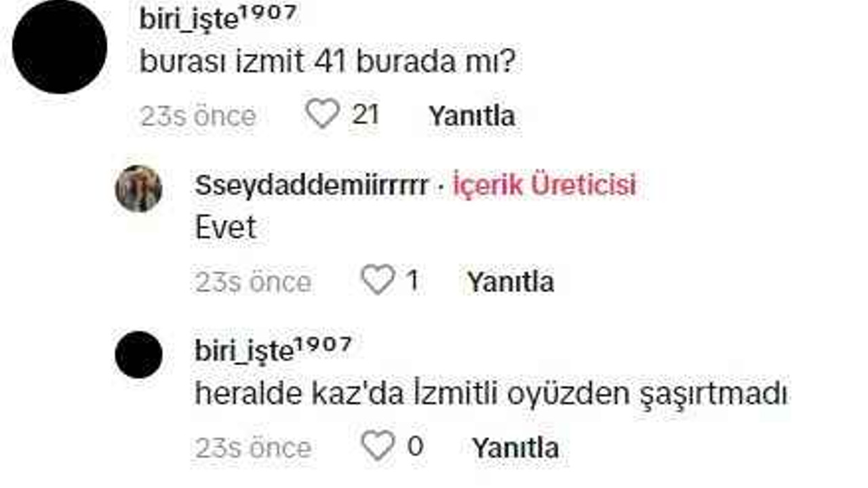Select the "heralde kaz'da İzmitli oyüzden şaşırtmadı" text
This screenshot has height=488, width=868.
[491, 394]
